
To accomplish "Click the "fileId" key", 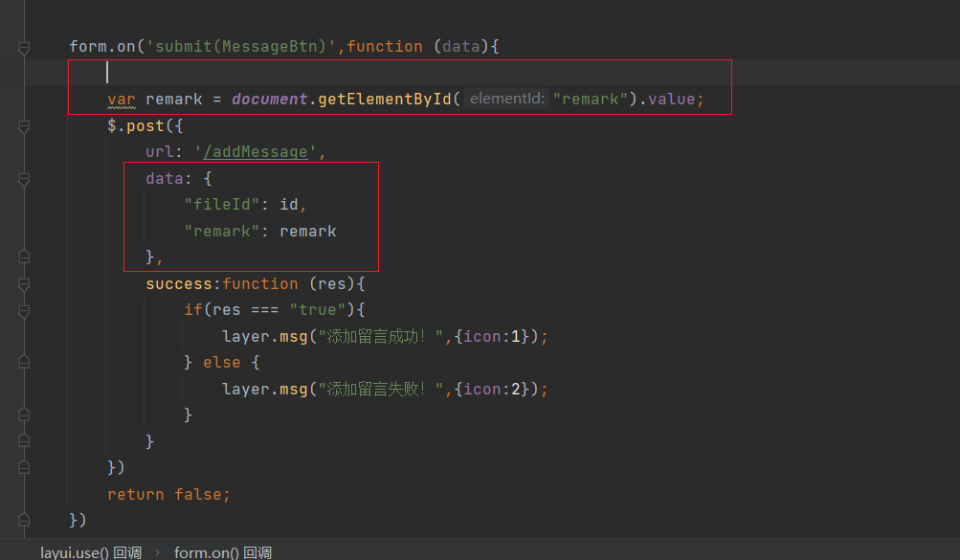I will point(222,205).
